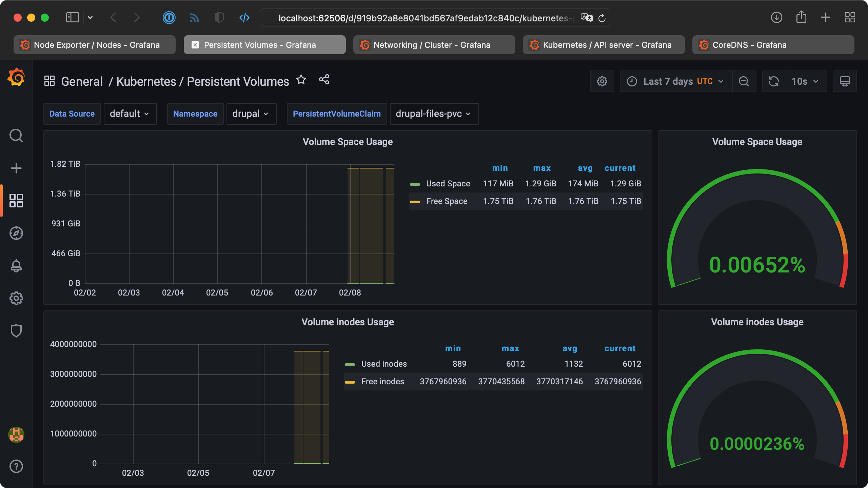
Task: Click the Alerting bell icon
Action: point(16,266)
